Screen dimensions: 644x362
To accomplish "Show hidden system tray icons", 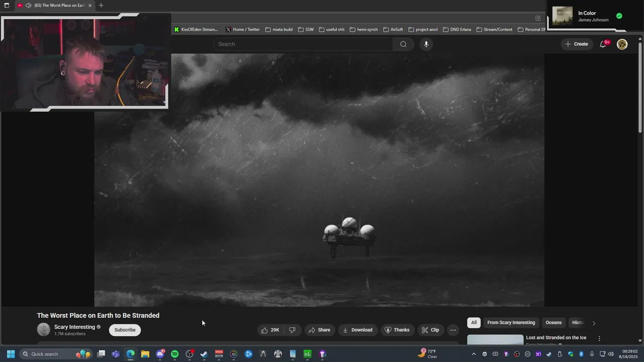I will tap(473, 354).
